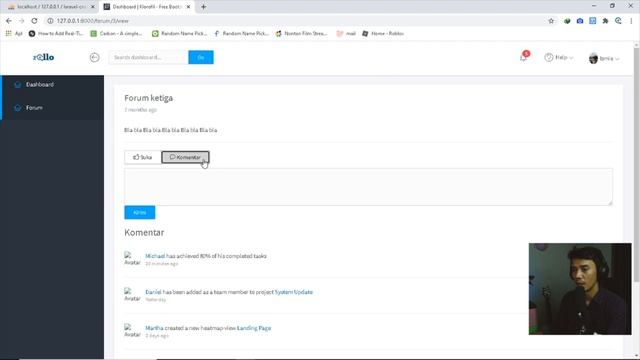Open the user profile dropdown
Image resolution: width=640 pixels, height=360 pixels.
click(604, 58)
